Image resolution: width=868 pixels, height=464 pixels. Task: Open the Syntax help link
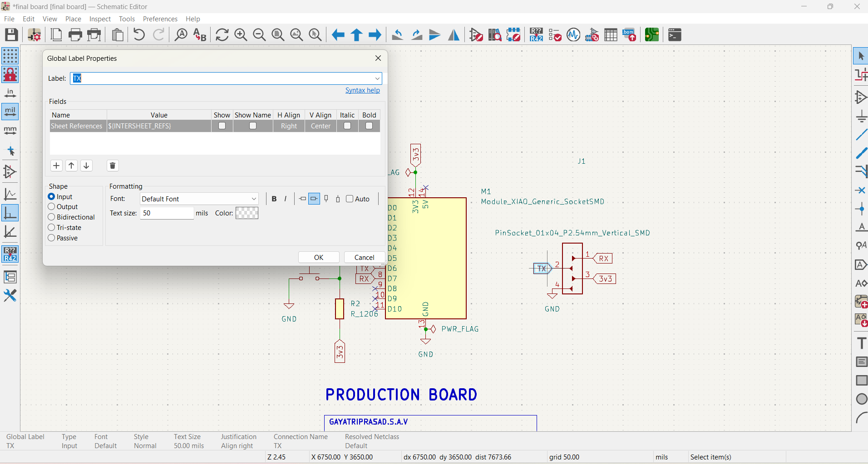click(362, 90)
